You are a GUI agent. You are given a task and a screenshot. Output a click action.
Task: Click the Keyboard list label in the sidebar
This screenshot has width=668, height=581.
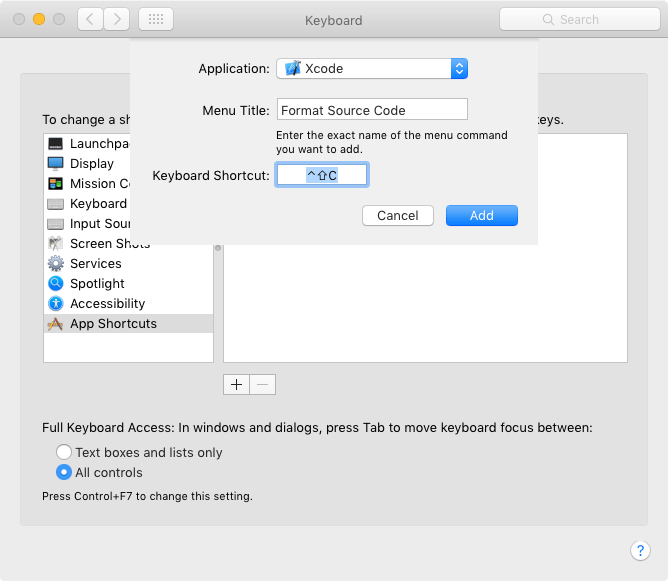[98, 204]
